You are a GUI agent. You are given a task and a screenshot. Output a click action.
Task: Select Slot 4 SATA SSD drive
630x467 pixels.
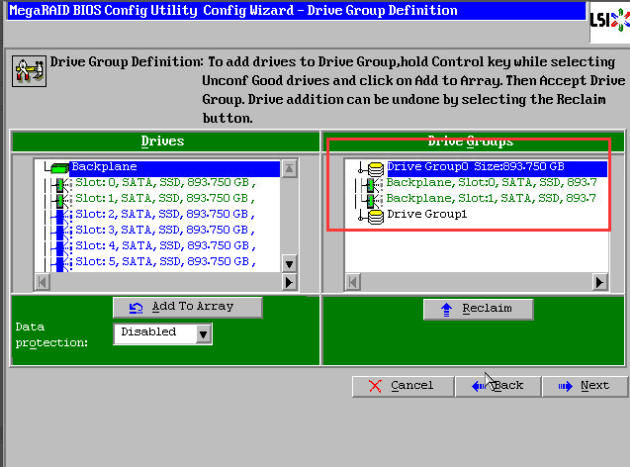coord(165,246)
